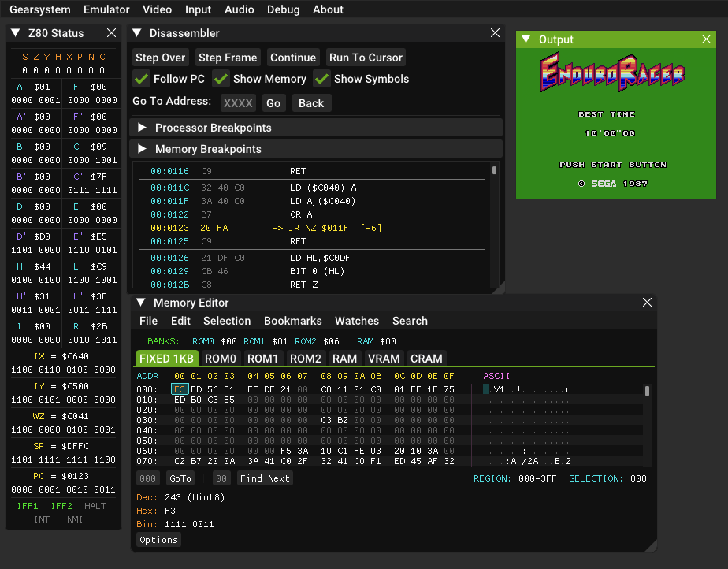Image resolution: width=728 pixels, height=569 pixels.
Task: Switch to the ROM1 memory tab
Action: click(263, 359)
